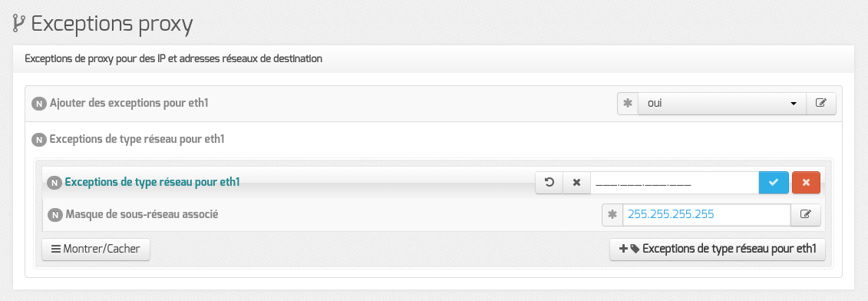Viewport: 868px width, 301px height.
Task: Focus the empty IP address input field
Action: tap(675, 183)
